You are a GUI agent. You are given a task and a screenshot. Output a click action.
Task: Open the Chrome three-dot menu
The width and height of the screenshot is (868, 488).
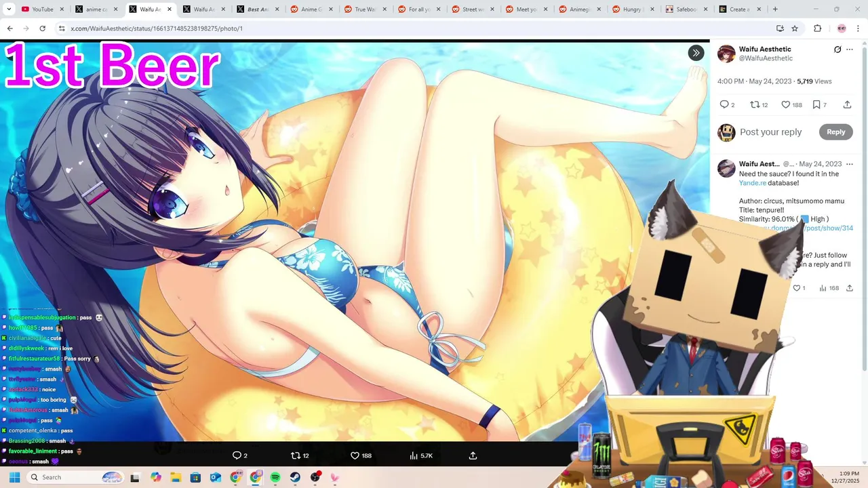tap(859, 28)
